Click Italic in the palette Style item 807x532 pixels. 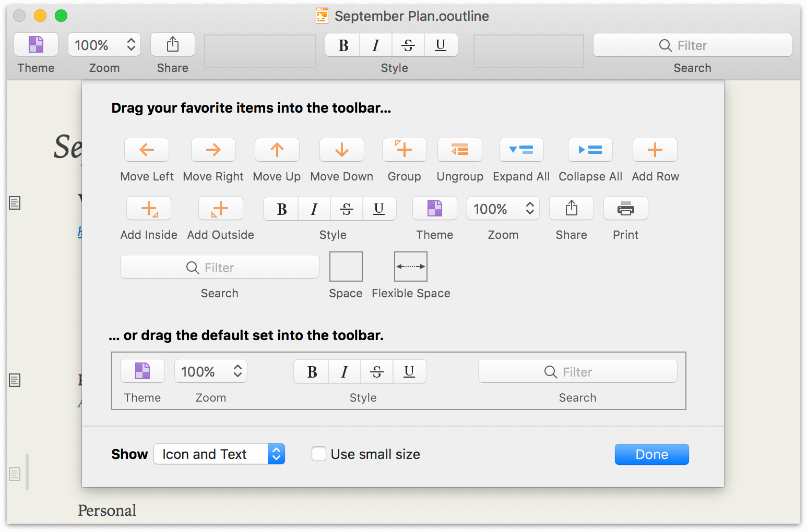tap(314, 209)
